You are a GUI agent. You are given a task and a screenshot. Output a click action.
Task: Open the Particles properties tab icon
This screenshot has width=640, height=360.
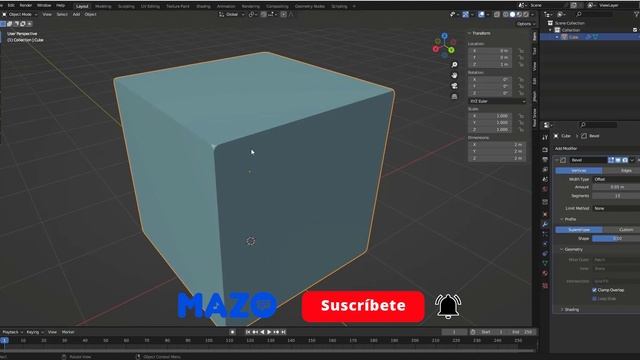(545, 234)
